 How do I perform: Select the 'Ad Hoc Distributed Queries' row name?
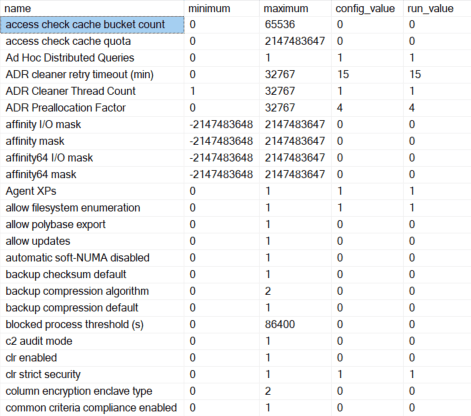coord(92,58)
